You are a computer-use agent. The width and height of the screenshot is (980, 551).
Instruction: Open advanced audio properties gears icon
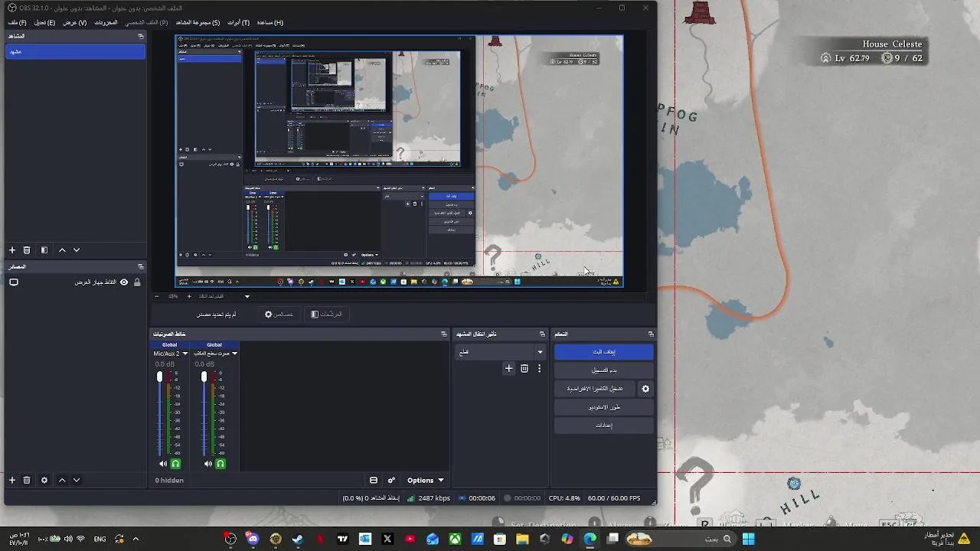coord(391,481)
